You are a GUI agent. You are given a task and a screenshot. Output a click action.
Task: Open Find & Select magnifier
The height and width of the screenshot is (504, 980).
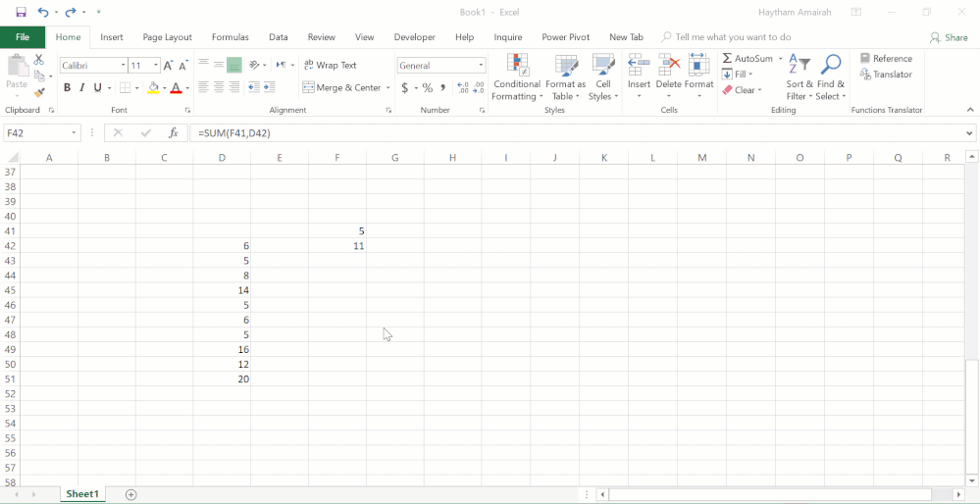tap(831, 78)
